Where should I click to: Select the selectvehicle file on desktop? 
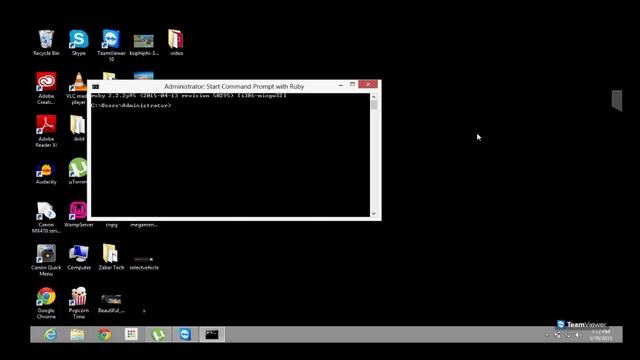(x=144, y=263)
